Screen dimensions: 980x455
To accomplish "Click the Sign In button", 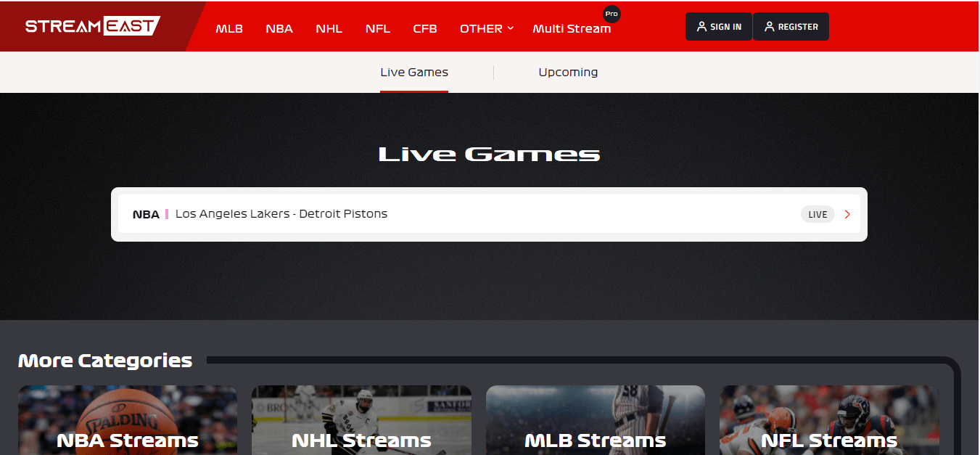I will pos(719,27).
